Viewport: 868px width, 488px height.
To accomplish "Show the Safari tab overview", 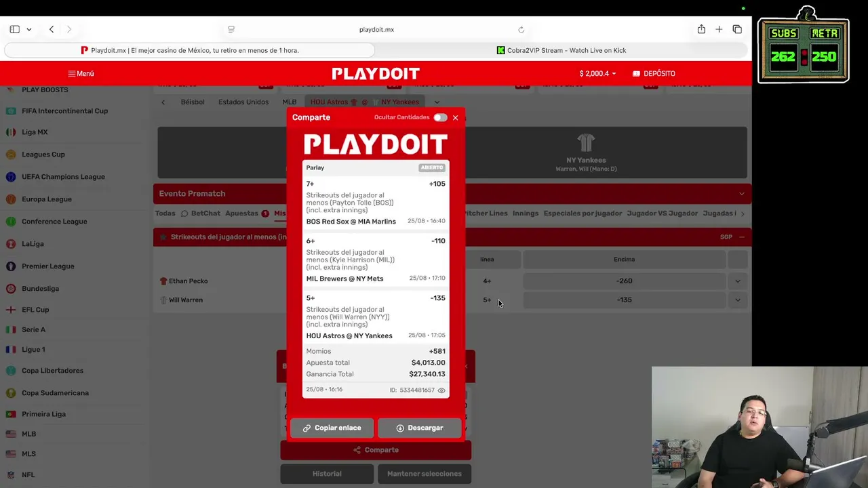I will 737,29.
